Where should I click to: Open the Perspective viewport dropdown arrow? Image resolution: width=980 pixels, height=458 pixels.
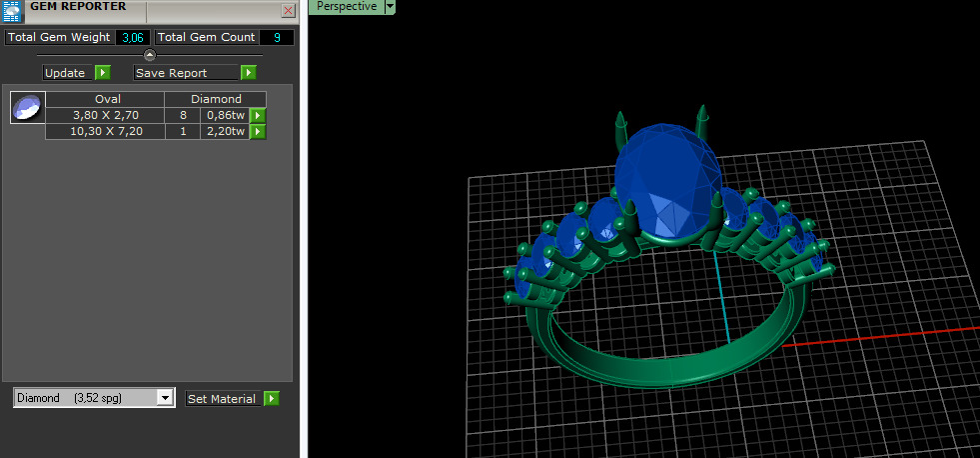390,6
